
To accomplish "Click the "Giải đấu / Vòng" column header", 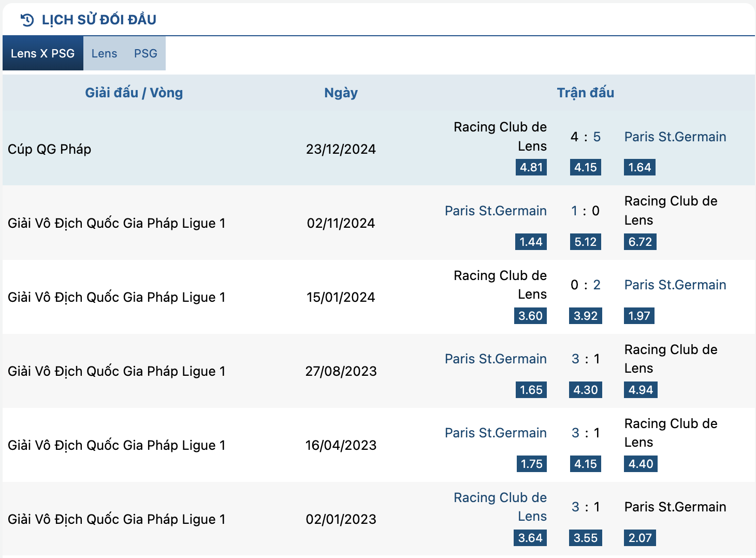I will click(134, 93).
